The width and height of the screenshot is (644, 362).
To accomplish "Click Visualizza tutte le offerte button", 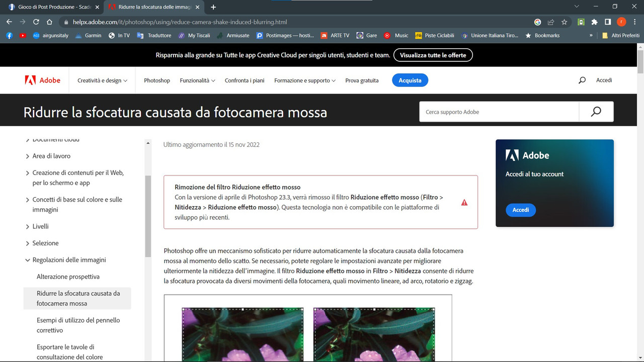I will 433,55.
